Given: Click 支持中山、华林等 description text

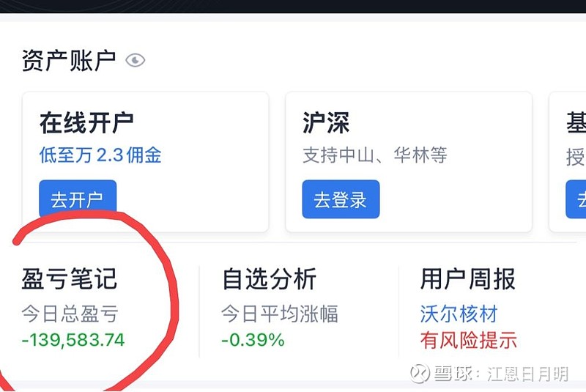Looking at the screenshot, I should pos(375,155).
